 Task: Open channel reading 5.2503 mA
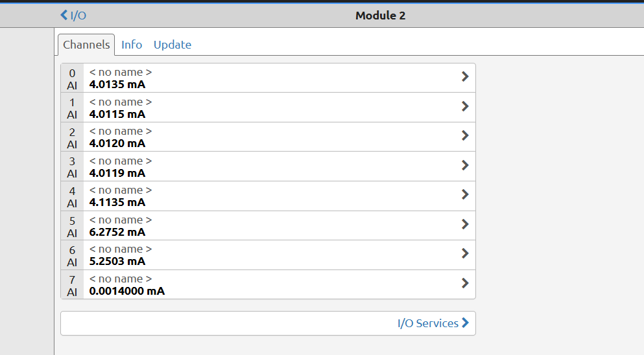pos(117,261)
